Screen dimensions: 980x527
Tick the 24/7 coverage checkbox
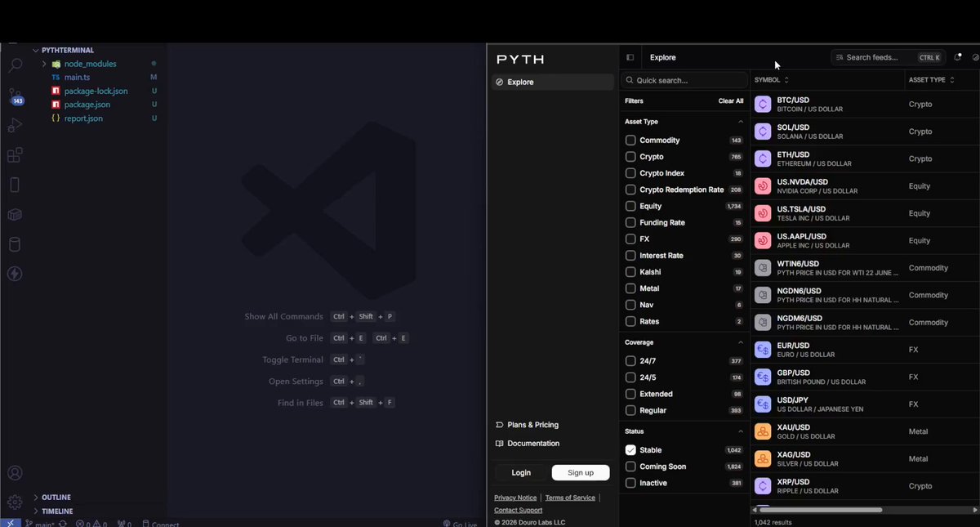point(630,361)
